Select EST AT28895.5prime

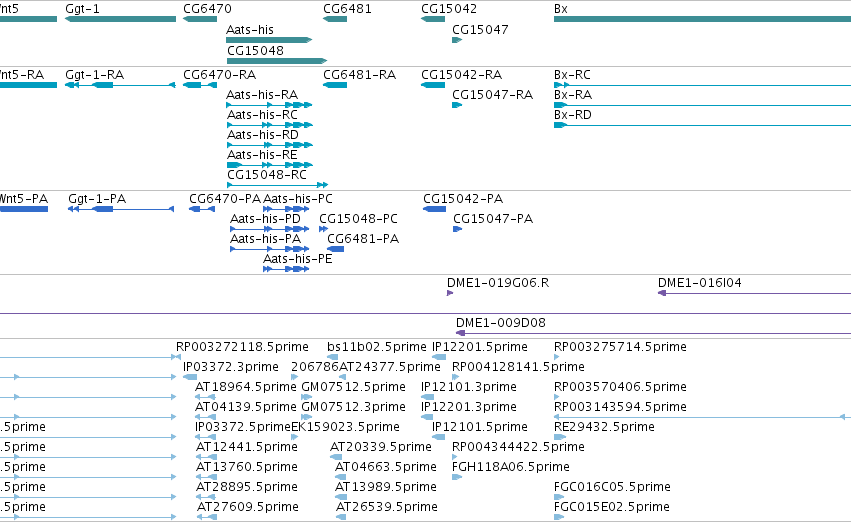(x=247, y=487)
